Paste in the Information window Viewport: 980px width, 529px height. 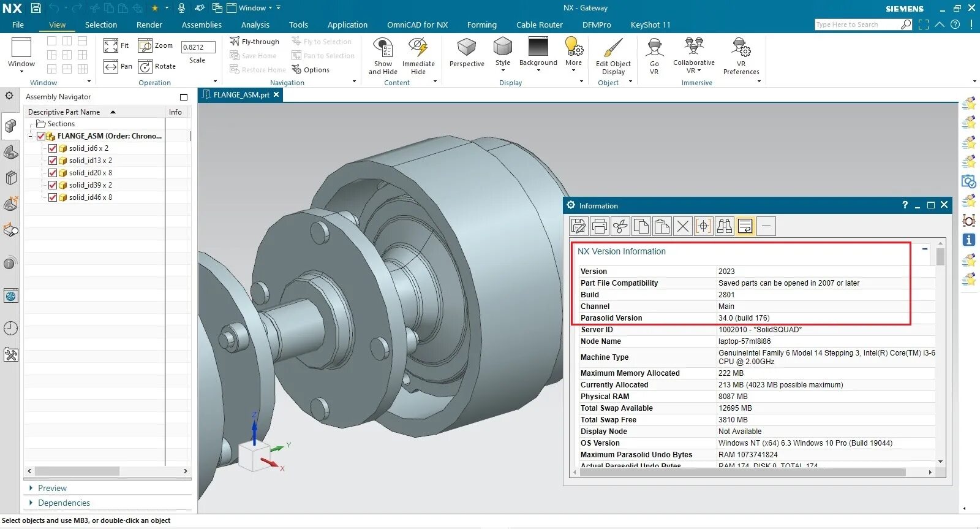(662, 226)
